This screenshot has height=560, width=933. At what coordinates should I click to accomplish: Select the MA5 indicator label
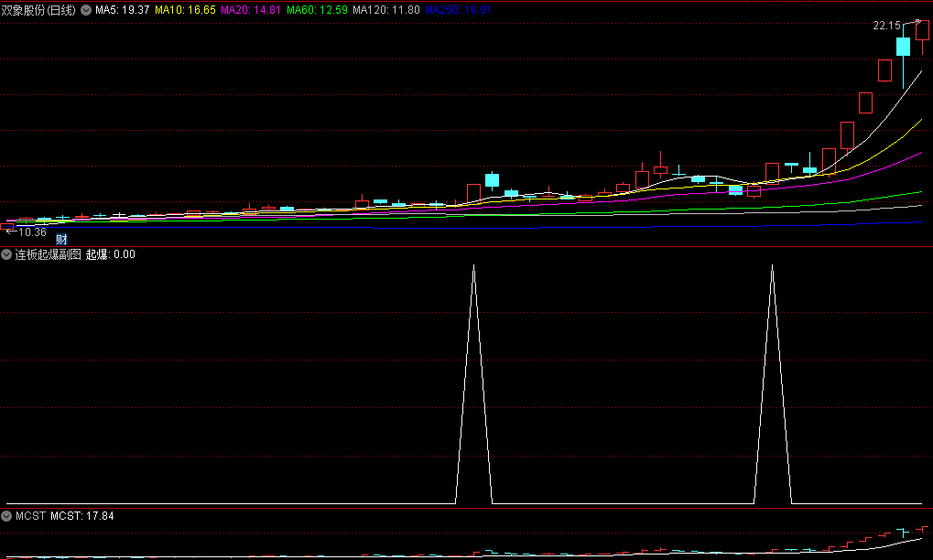123,10
